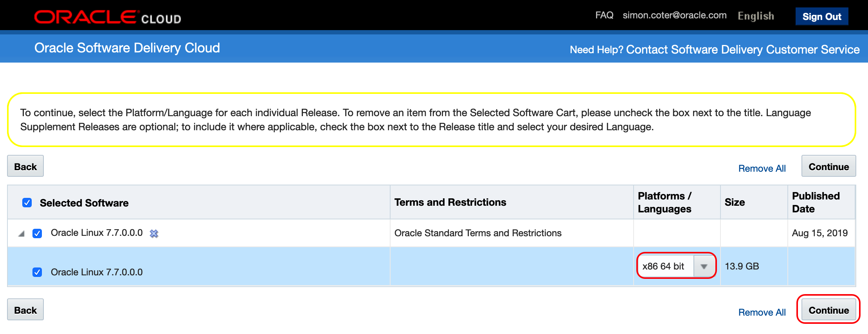Click the icon beside Oracle Linux 7.7.0.0.0
868x334 pixels.
pyautogui.click(x=154, y=233)
